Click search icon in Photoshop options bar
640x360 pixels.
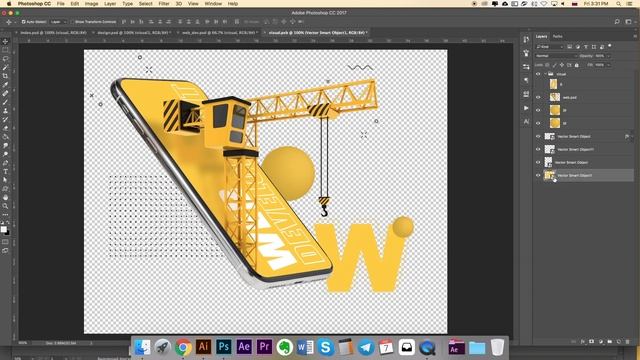point(617,22)
